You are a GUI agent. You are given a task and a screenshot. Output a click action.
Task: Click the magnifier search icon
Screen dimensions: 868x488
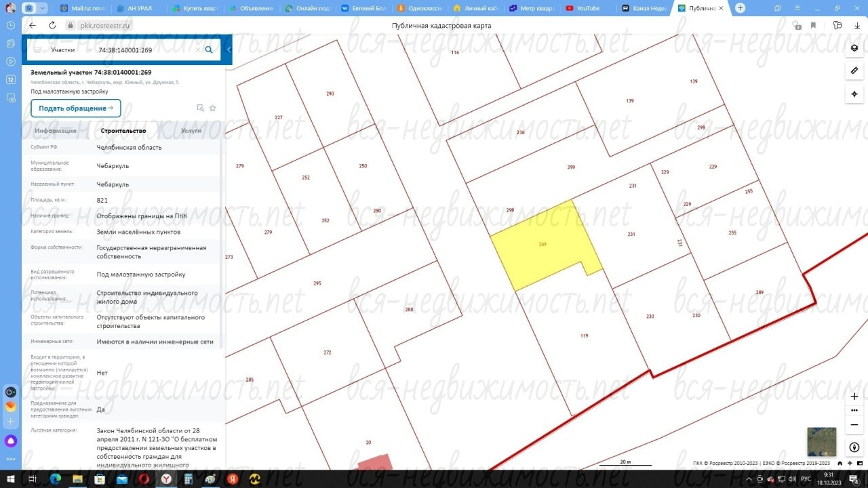tap(209, 49)
